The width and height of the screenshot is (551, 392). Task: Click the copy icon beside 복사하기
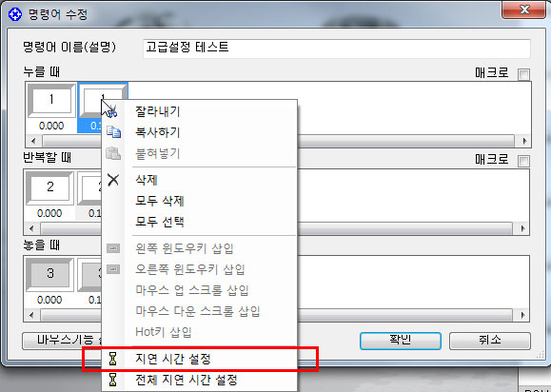tap(113, 132)
